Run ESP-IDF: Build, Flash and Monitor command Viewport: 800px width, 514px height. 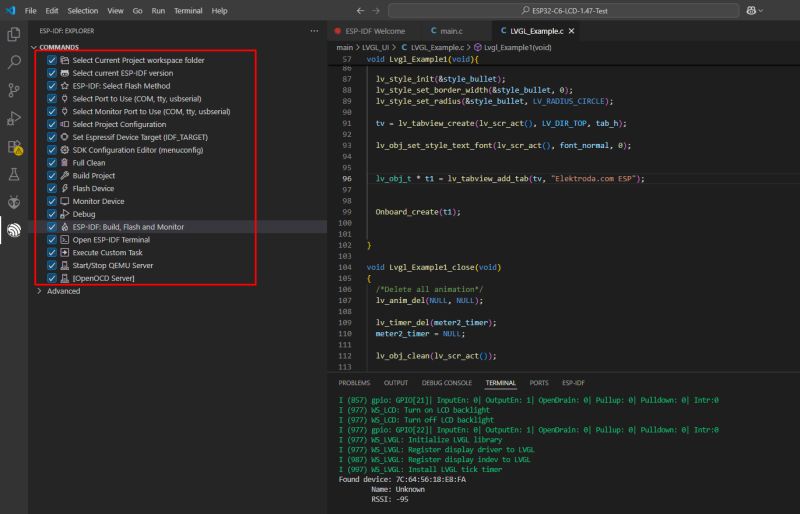(128, 227)
